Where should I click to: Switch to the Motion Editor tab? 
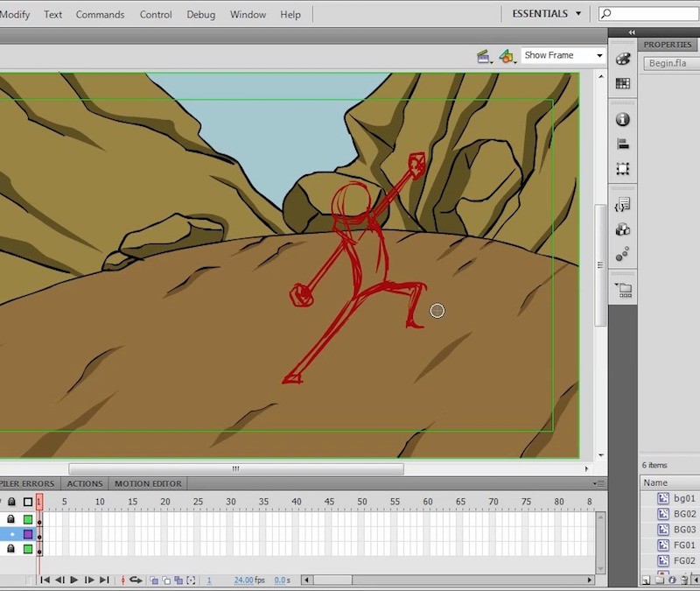pos(147,483)
